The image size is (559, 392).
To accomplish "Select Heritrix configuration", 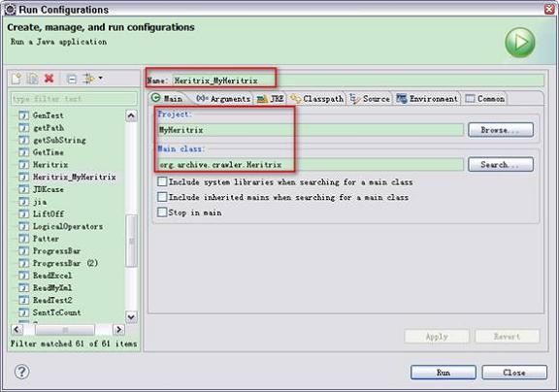I will (50, 165).
